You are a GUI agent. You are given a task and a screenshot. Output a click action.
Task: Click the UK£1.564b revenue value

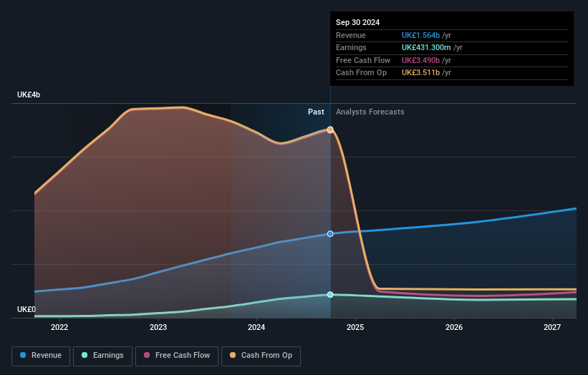(x=420, y=35)
